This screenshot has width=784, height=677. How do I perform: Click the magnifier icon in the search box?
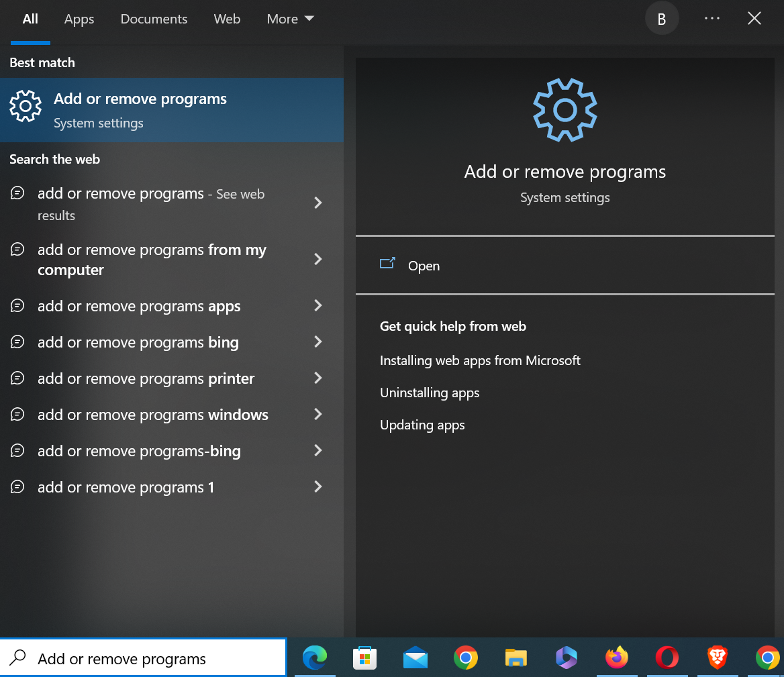[x=18, y=658]
